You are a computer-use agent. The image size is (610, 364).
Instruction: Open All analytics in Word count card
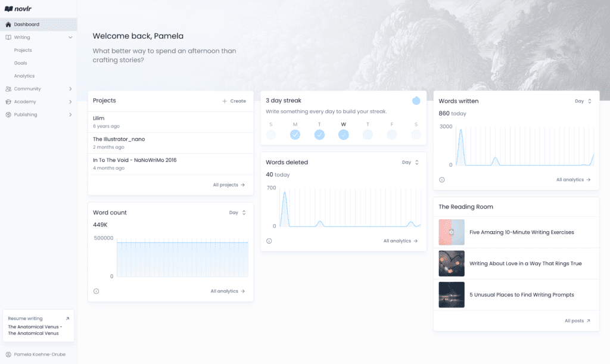coord(228,291)
